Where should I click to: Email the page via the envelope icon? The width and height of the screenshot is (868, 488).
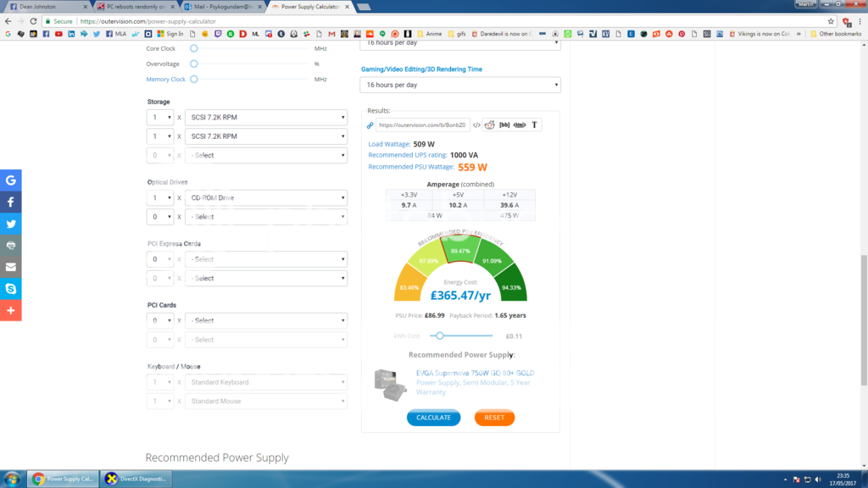click(x=11, y=267)
